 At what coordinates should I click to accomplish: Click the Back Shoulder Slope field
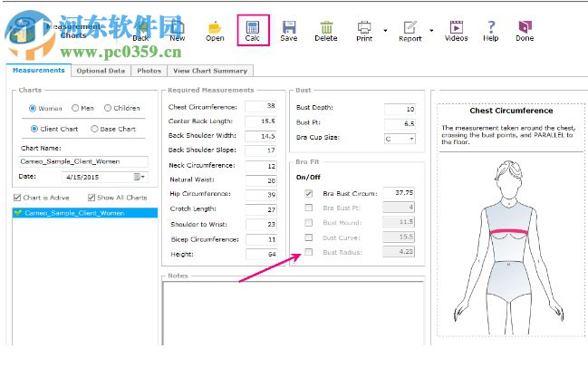point(261,150)
